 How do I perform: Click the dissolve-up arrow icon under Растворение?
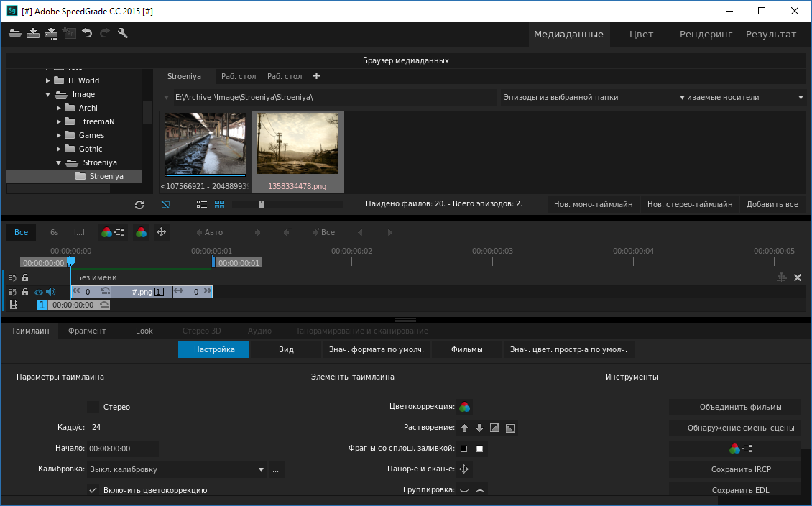coord(464,428)
